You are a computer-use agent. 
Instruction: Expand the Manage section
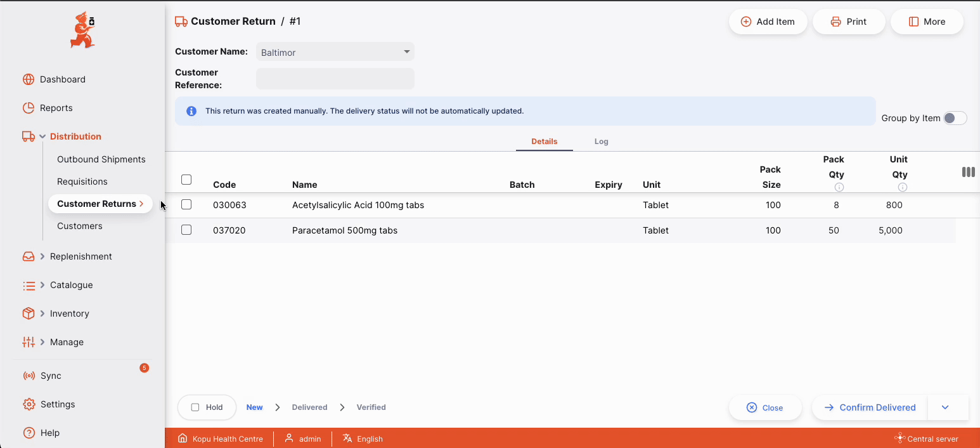pyautogui.click(x=42, y=342)
